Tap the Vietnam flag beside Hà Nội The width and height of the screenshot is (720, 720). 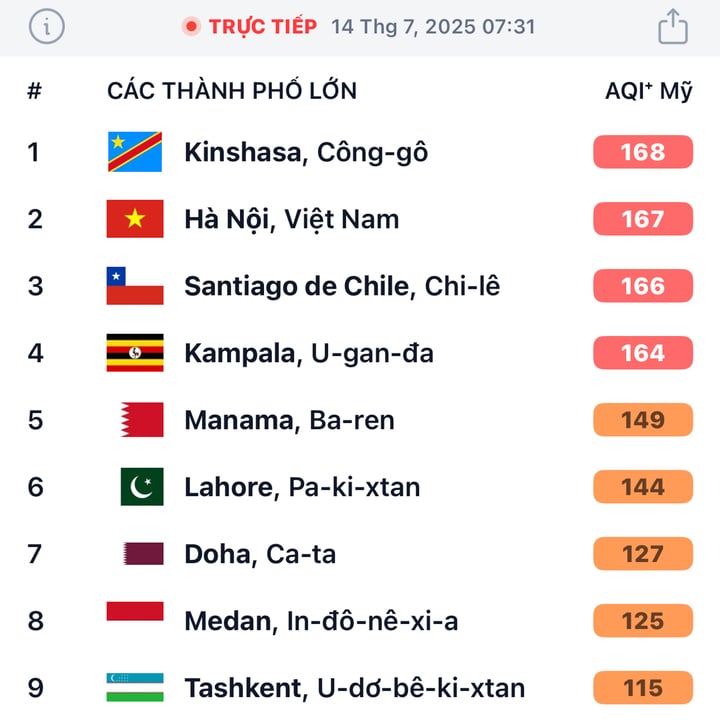tap(135, 219)
